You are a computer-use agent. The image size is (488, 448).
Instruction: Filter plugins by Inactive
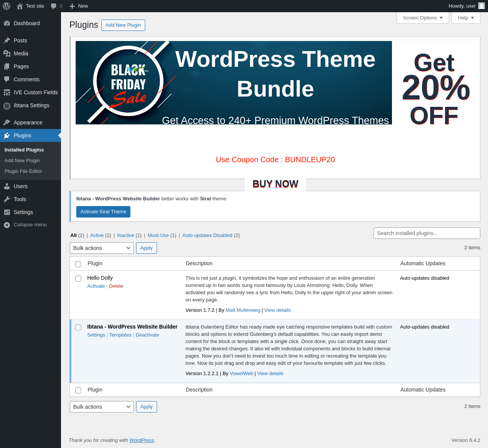125,235
